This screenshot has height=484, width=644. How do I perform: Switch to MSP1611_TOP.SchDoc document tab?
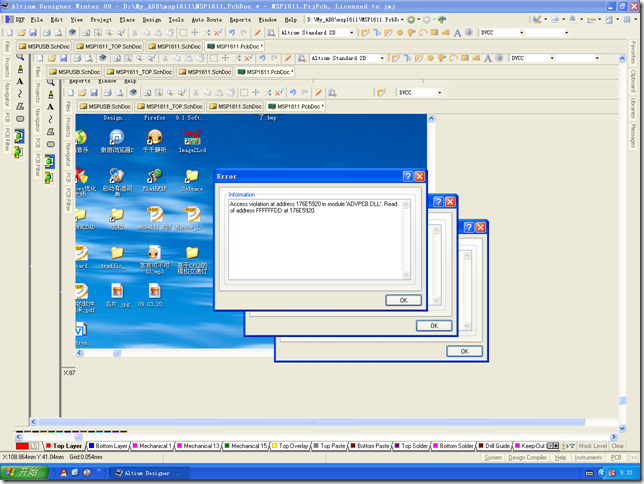click(x=109, y=46)
